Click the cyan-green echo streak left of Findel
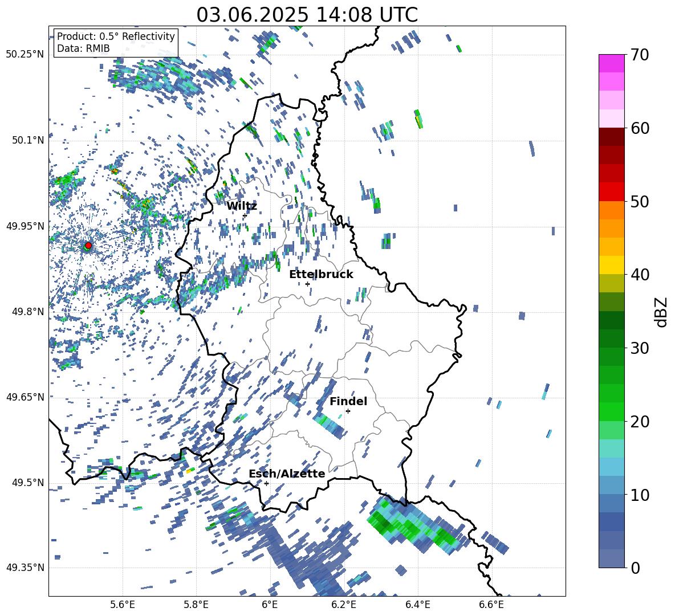This screenshot has height=616, width=675. coord(330,425)
